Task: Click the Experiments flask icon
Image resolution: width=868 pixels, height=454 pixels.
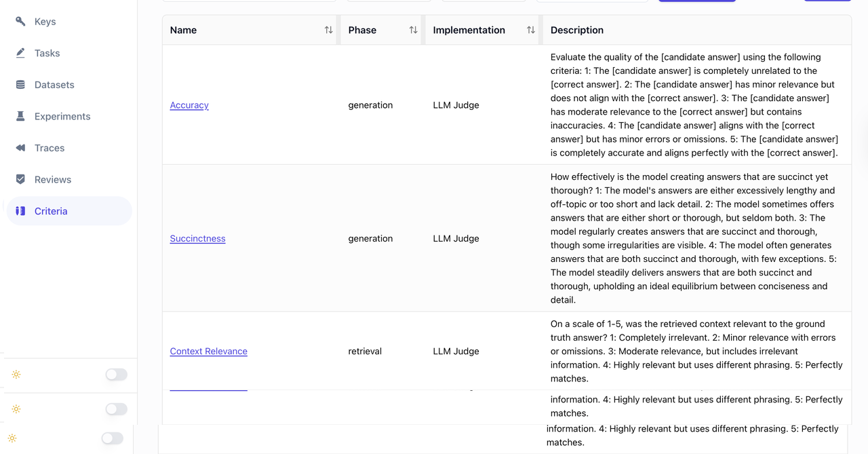Action: coord(20,116)
